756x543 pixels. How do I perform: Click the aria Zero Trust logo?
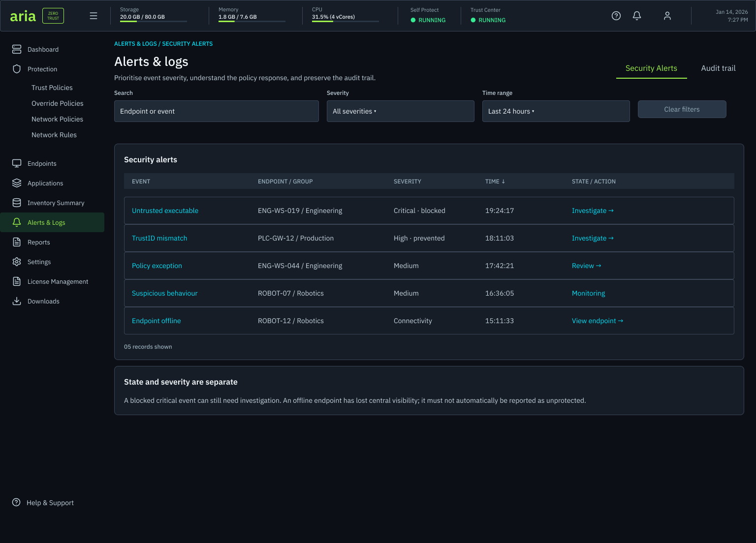37,16
